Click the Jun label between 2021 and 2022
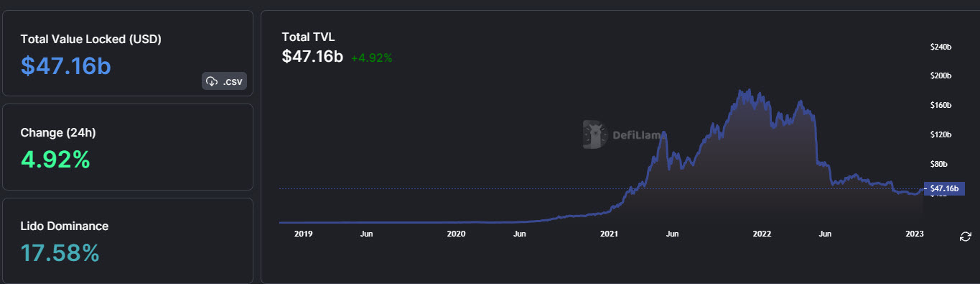This screenshot has width=980, height=284. click(672, 234)
